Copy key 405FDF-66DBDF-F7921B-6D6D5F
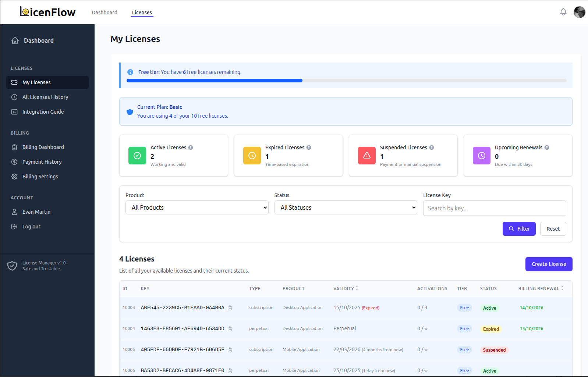This screenshot has width=588, height=377. click(230, 350)
